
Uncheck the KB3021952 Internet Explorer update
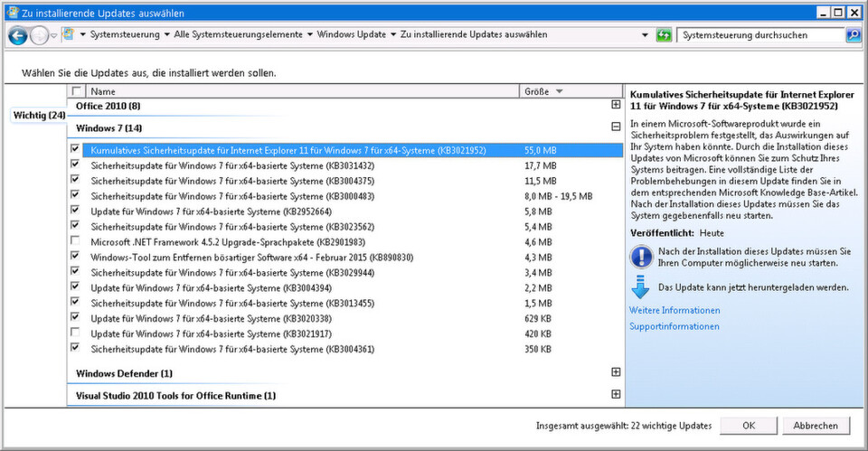pyautogui.click(x=75, y=149)
